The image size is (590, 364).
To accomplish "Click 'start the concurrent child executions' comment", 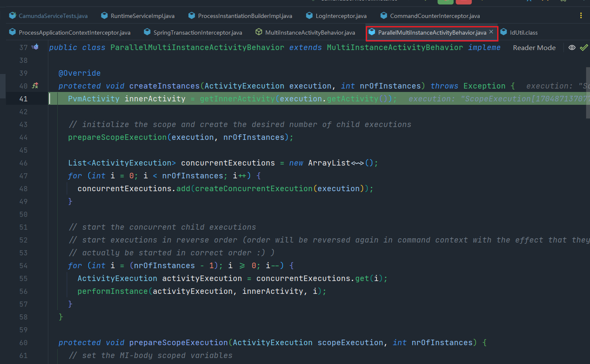I will [162, 227].
